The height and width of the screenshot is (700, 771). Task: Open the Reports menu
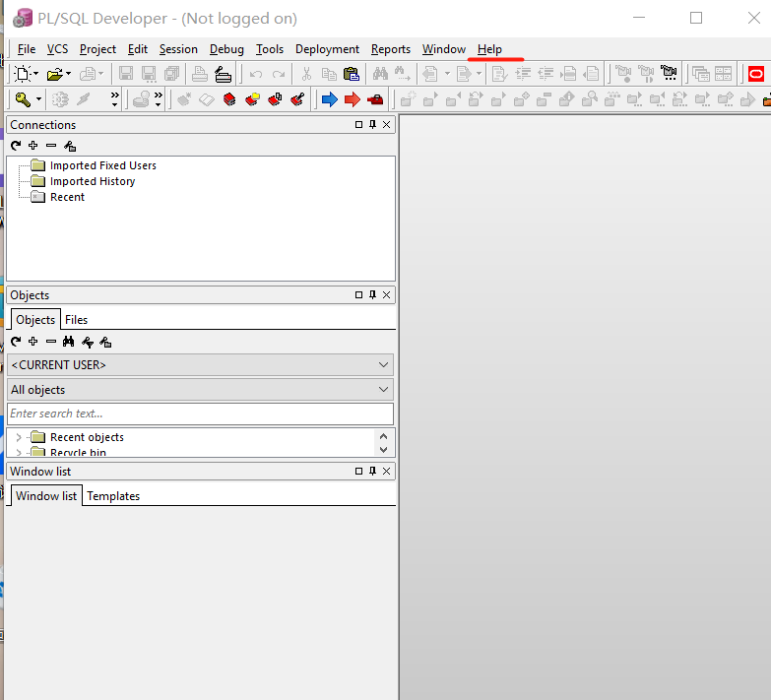coord(391,49)
